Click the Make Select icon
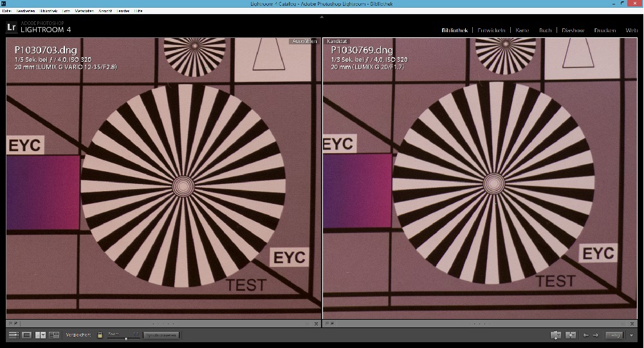 pyautogui.click(x=571, y=335)
